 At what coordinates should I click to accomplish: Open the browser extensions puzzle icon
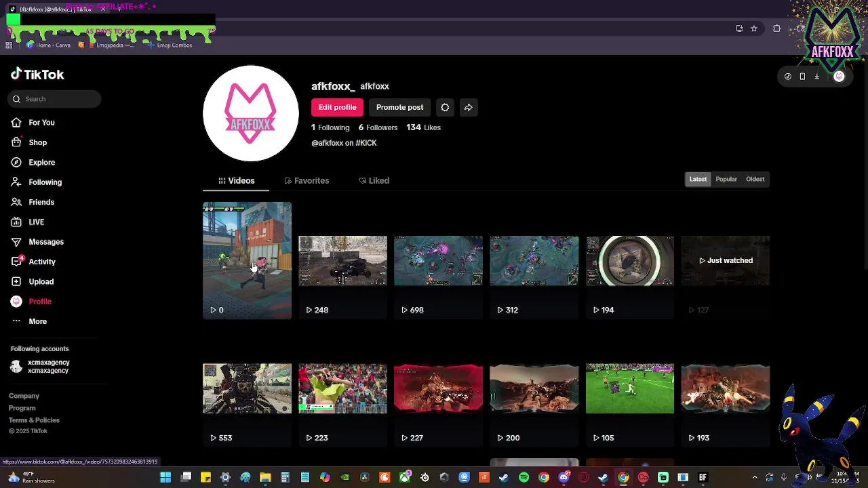pos(776,28)
